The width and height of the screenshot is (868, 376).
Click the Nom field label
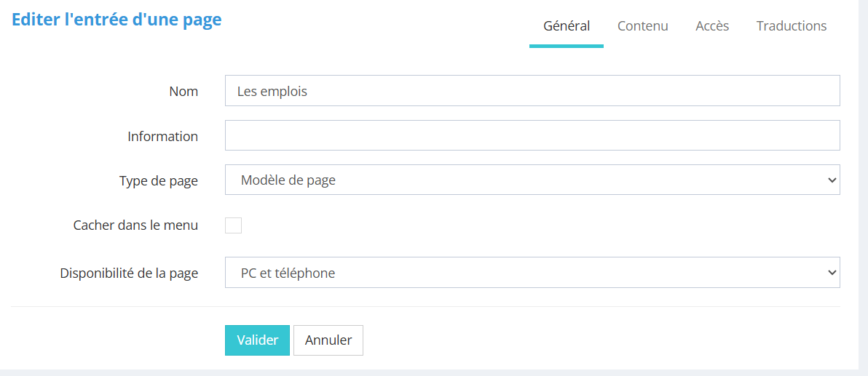tap(184, 92)
